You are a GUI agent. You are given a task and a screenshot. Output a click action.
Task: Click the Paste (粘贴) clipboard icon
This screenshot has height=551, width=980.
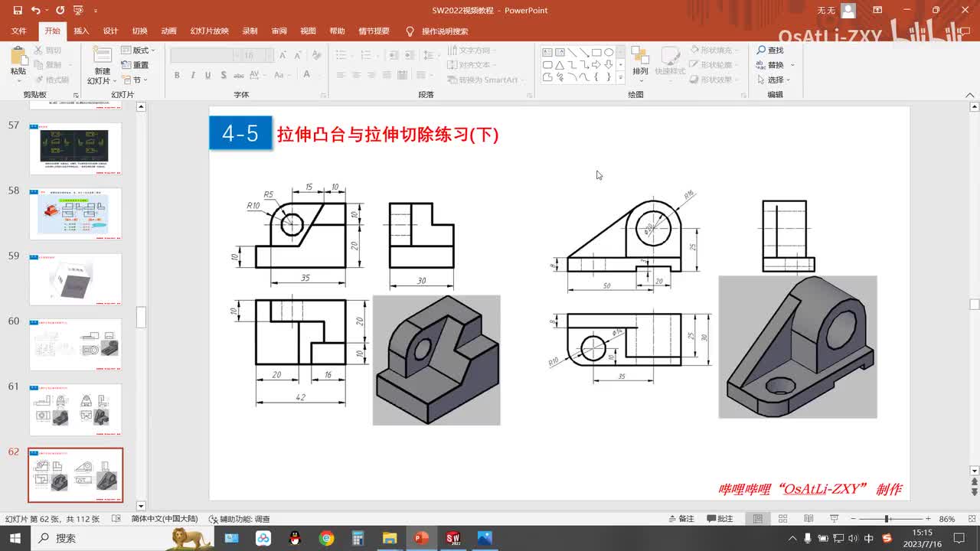18,56
